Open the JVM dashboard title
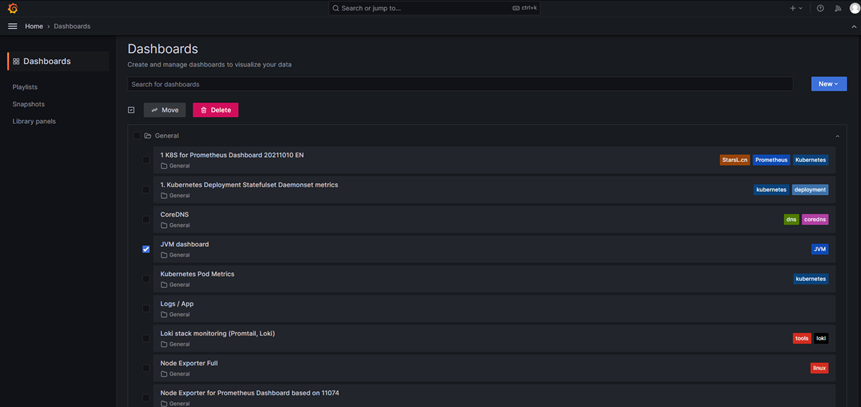 pos(184,244)
